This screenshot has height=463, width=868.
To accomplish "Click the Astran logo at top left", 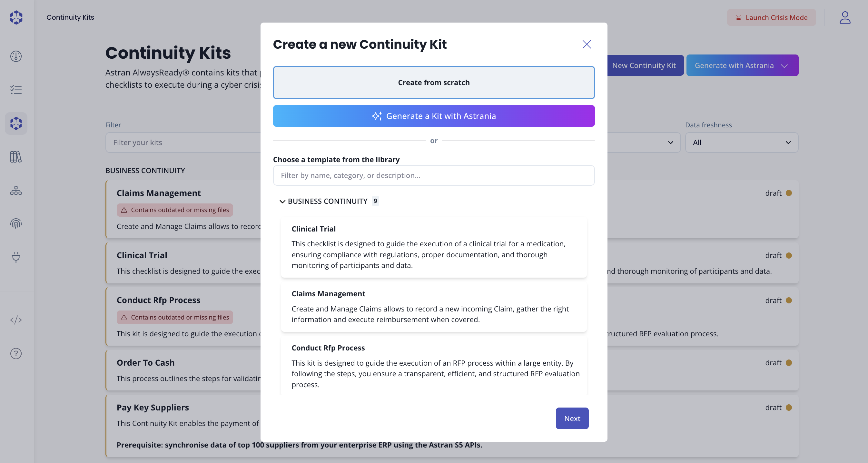I will pyautogui.click(x=16, y=17).
